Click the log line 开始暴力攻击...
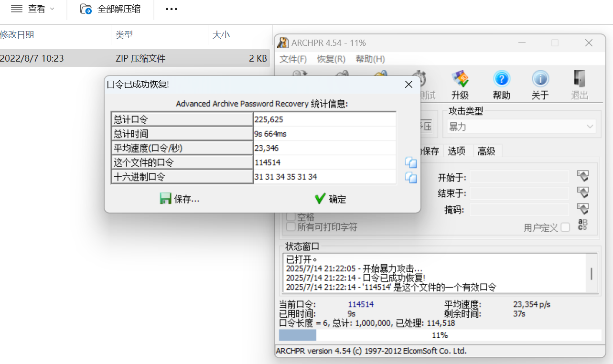613x364 pixels. pos(354,268)
